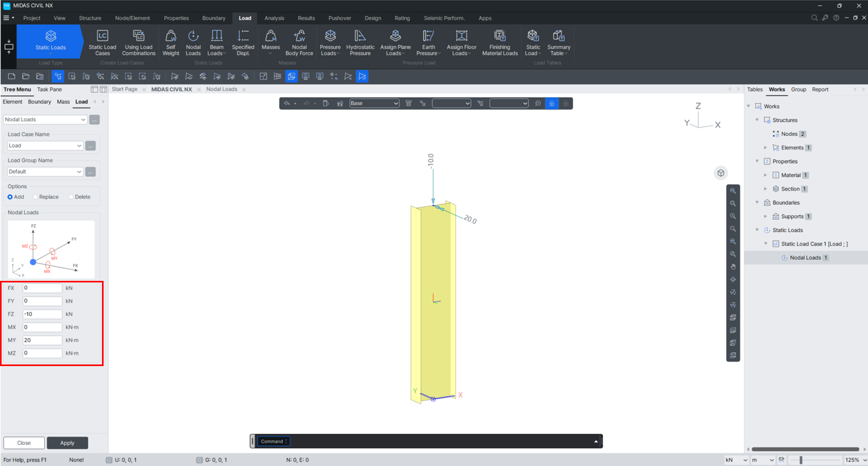Select the Replace option

click(x=45, y=197)
